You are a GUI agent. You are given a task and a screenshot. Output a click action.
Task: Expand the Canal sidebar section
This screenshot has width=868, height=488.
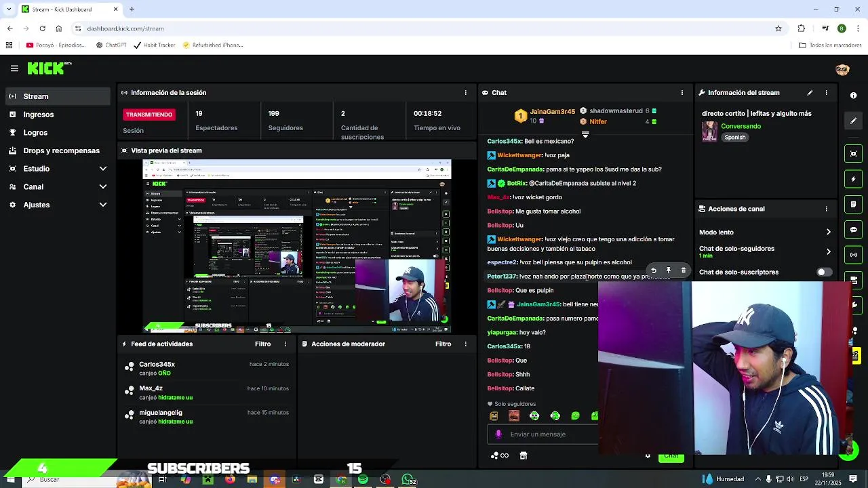tap(57, 186)
